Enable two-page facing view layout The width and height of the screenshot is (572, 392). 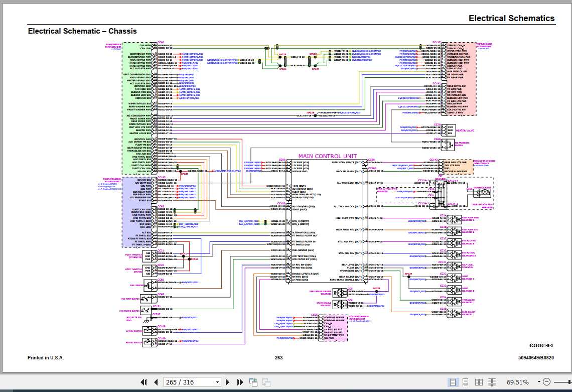(x=479, y=382)
